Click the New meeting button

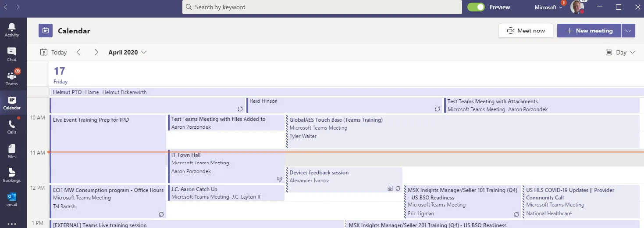pos(589,31)
